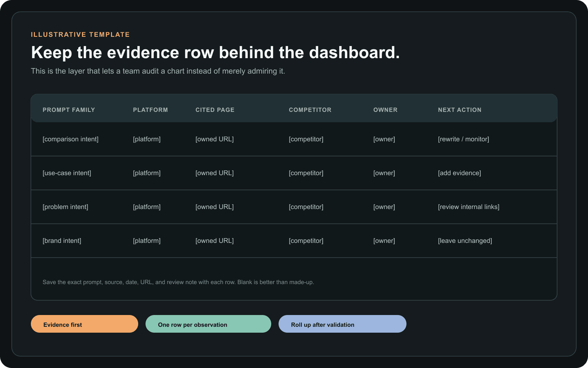Click [competitor] in the brand intent row

click(x=306, y=241)
